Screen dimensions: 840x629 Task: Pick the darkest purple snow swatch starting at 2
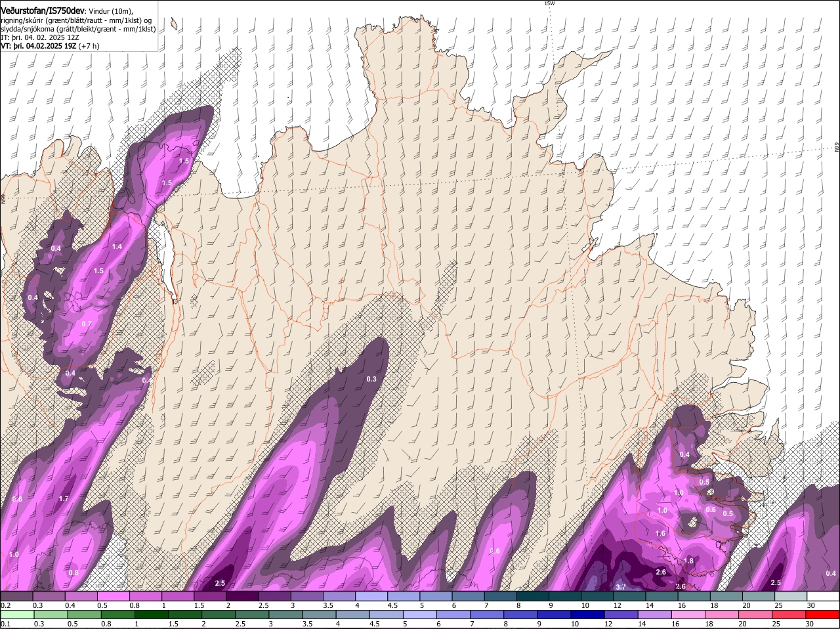242,596
